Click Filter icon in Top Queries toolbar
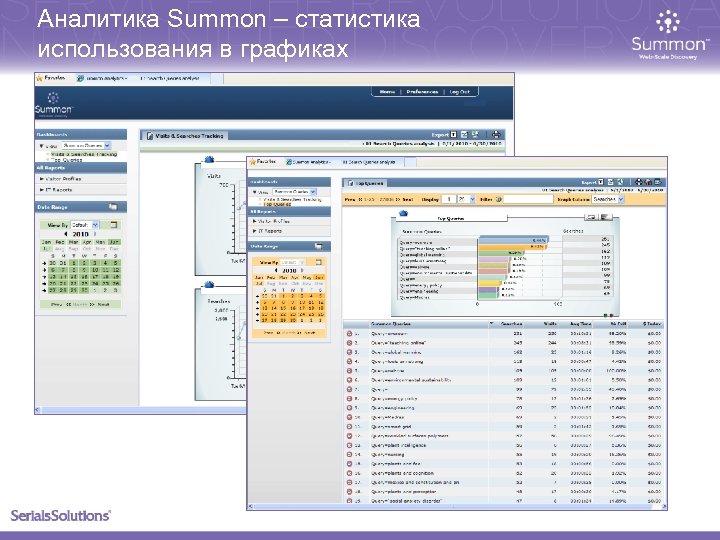 499,199
